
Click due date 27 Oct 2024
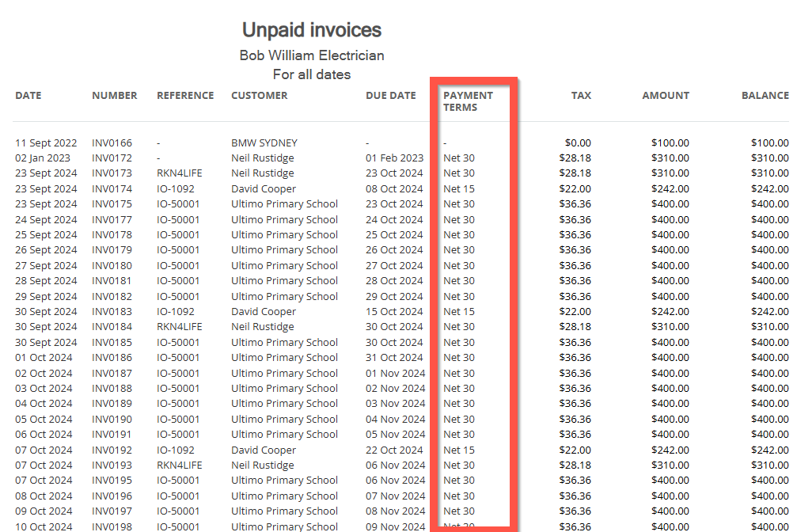coord(394,265)
